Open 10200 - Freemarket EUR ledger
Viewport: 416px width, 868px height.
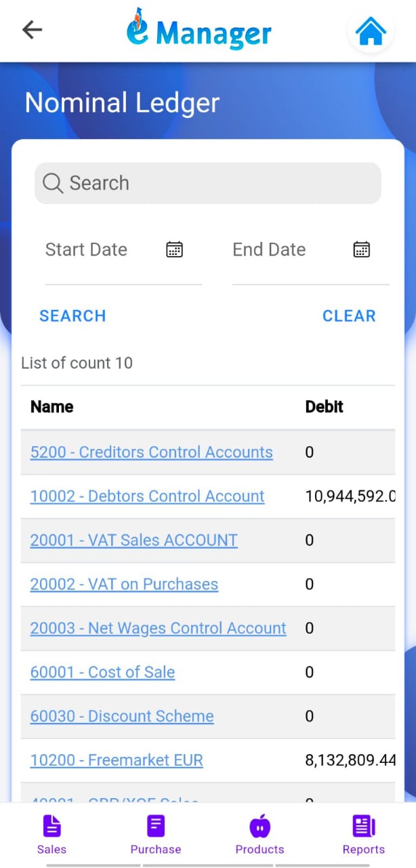[117, 760]
